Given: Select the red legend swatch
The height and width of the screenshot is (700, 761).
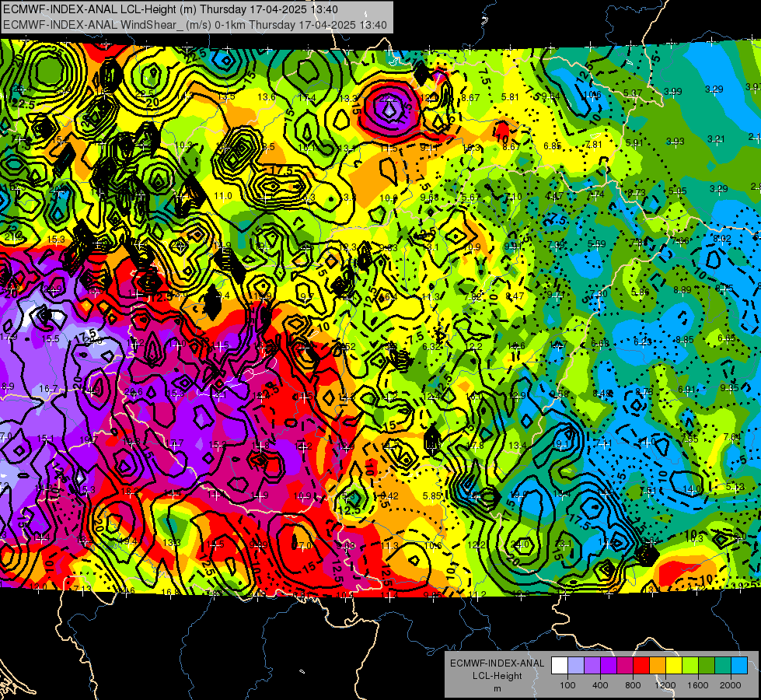Looking at the screenshot, I should [x=641, y=666].
